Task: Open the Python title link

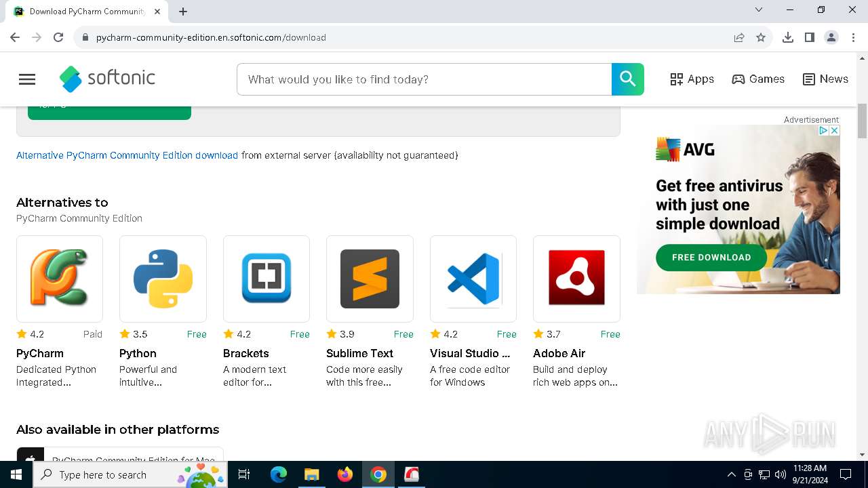Action: click(138, 353)
